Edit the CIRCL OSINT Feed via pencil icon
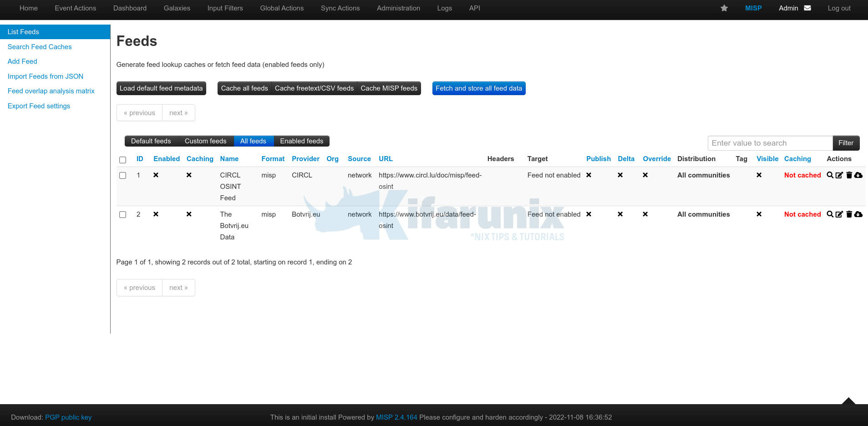The image size is (868, 426). pyautogui.click(x=839, y=175)
